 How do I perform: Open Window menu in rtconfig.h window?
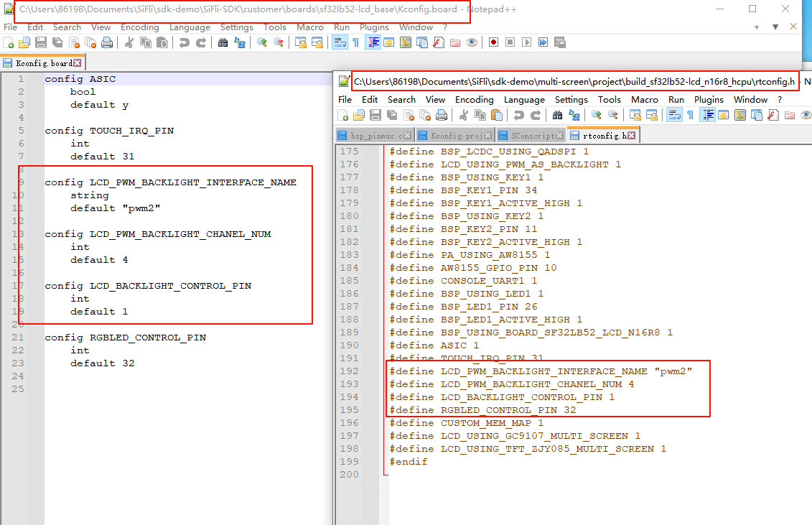coord(750,100)
